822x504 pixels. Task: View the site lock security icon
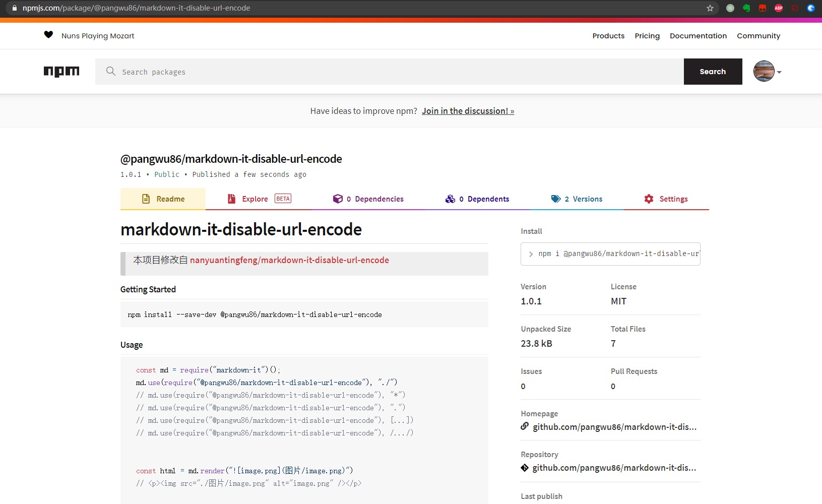[14, 8]
